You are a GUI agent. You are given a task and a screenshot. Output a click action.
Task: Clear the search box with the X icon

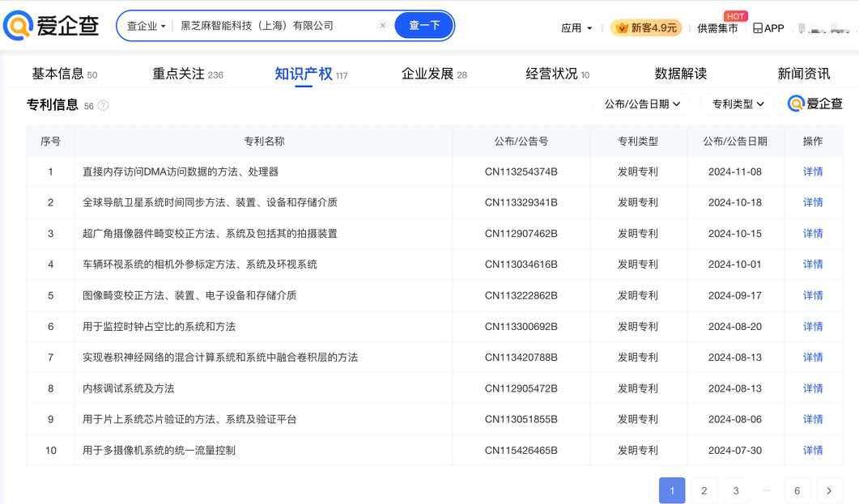383,26
